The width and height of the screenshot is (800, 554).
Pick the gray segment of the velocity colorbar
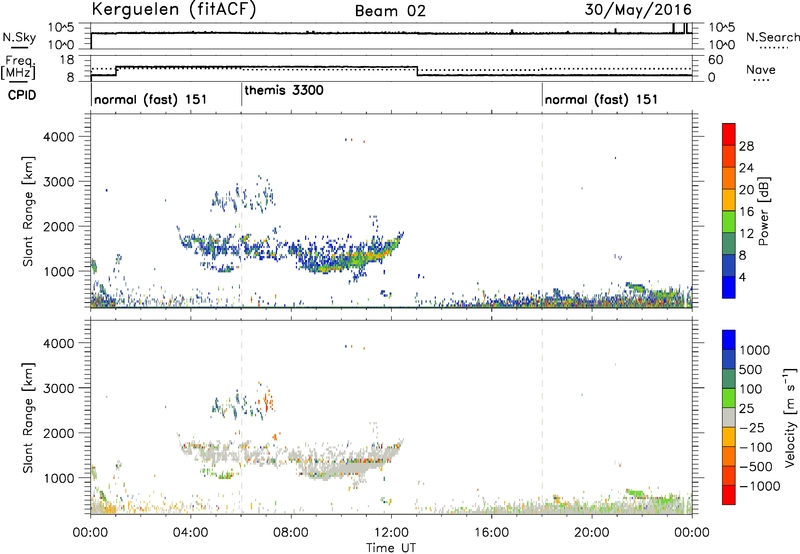point(729,418)
